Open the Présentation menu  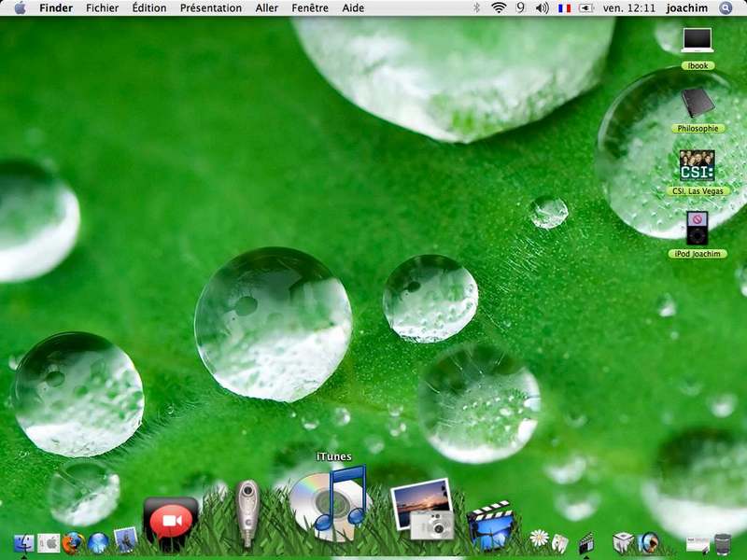click(210, 7)
